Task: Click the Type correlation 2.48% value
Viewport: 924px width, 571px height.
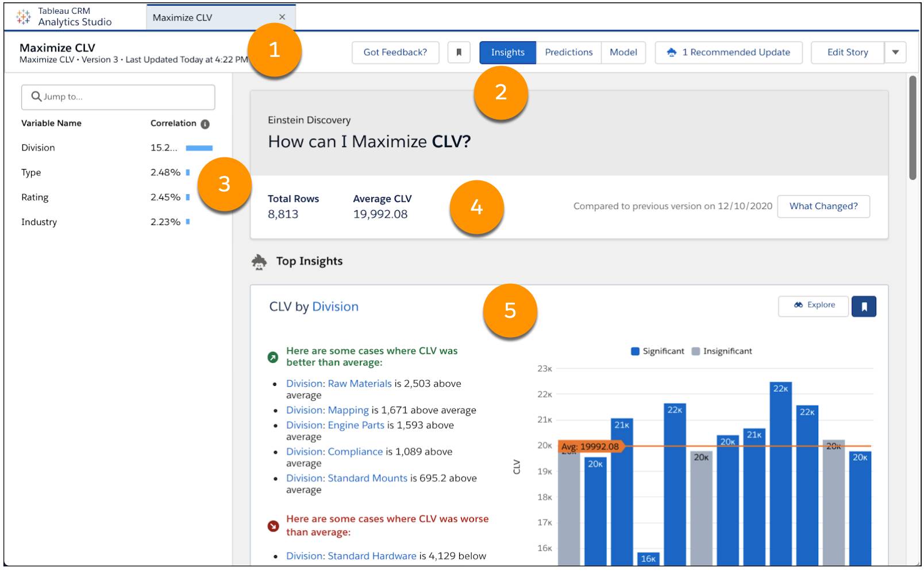Action: [x=165, y=172]
